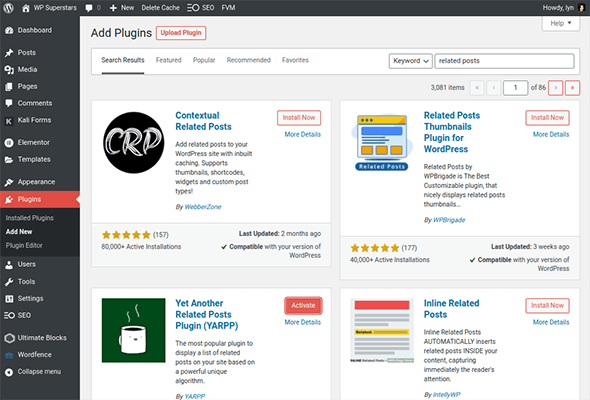Expand the Help panel dropdown
Viewport: 590px width, 400px height.
tap(561, 23)
